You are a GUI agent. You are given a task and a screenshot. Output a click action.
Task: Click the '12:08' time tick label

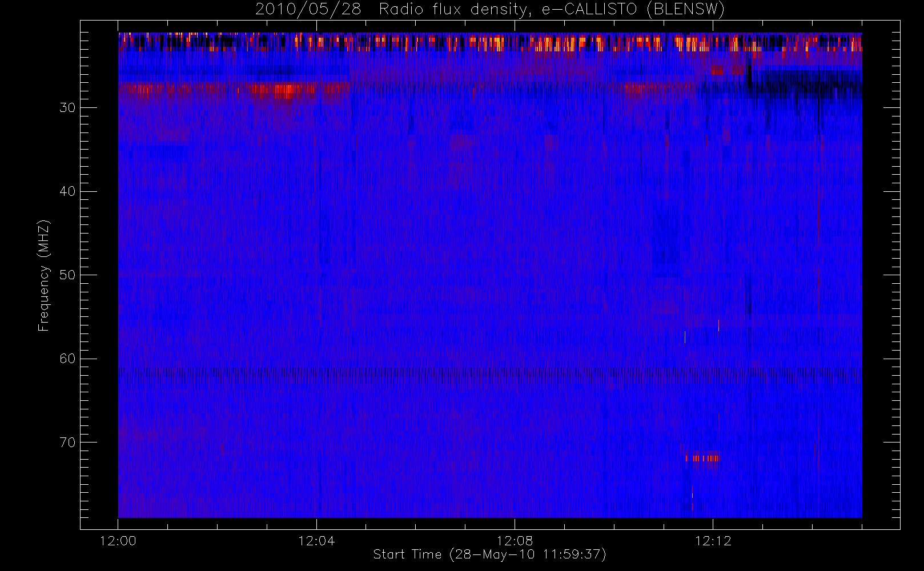[515, 541]
